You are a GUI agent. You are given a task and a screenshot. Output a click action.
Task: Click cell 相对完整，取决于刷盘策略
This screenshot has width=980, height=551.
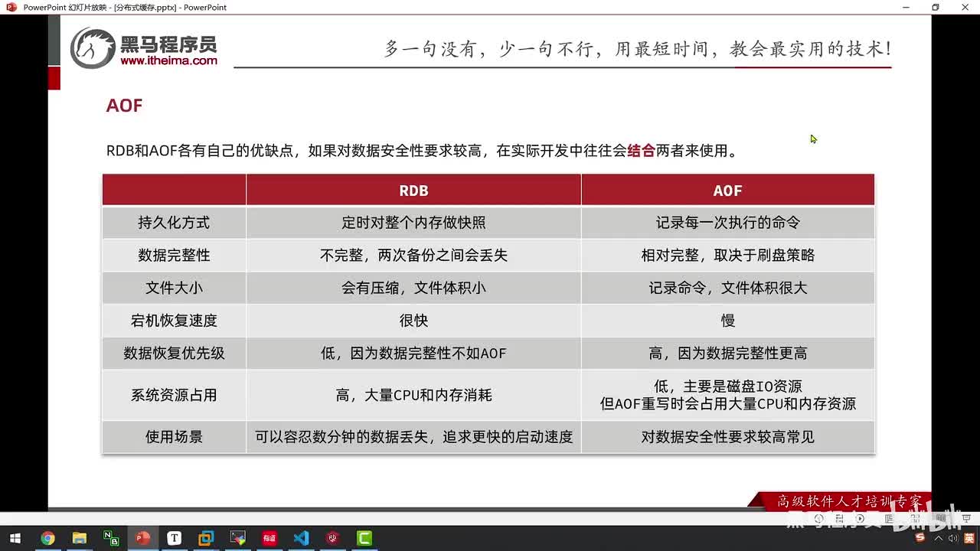click(x=727, y=255)
